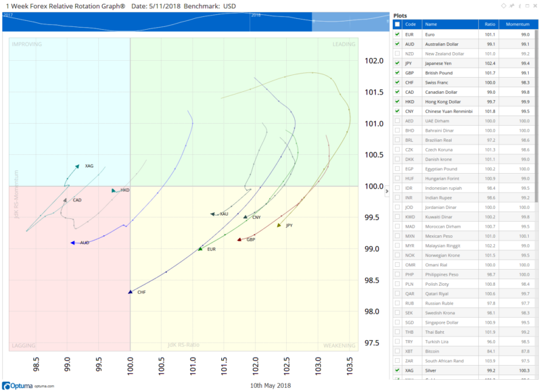Image resolution: width=541 pixels, height=392 pixels.
Task: Click the diamond annotation icon above Plots panel
Action: click(503, 5)
